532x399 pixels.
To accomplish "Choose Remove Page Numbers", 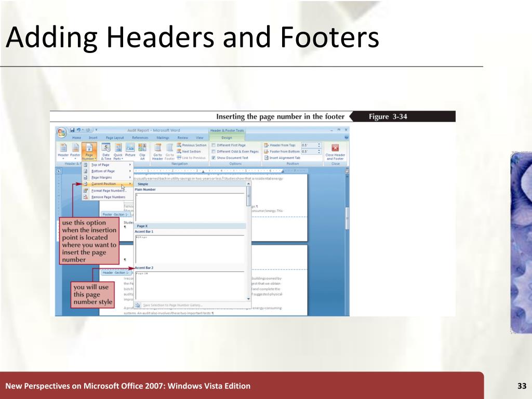I will (x=108, y=197).
